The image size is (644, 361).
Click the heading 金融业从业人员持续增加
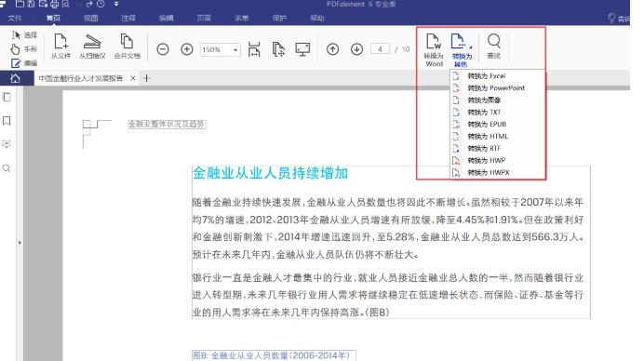(270, 173)
